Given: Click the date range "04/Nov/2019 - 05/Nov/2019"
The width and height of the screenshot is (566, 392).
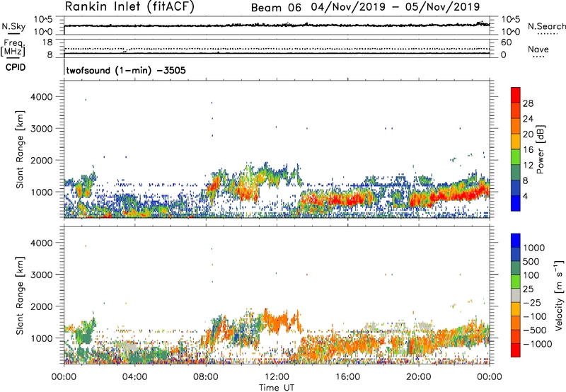Looking at the screenshot, I should 395,6.
